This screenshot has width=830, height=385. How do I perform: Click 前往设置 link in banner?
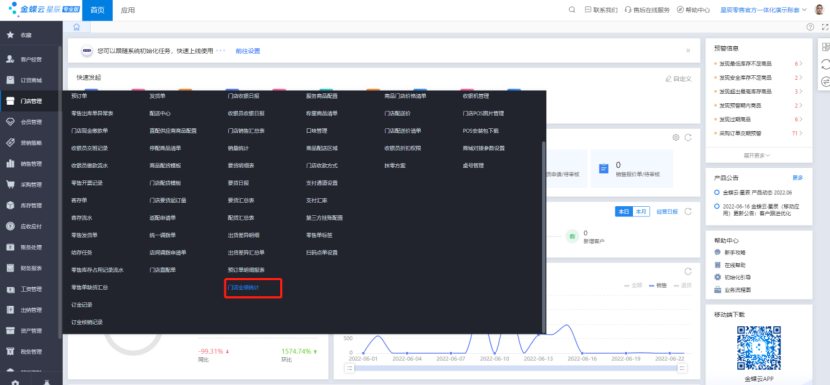click(x=248, y=51)
